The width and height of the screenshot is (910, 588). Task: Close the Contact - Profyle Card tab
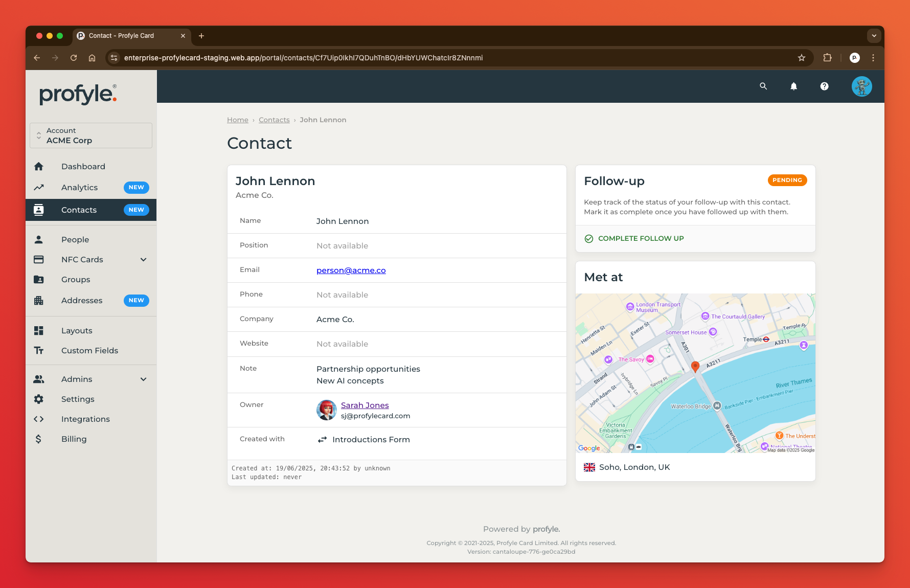tap(183, 36)
